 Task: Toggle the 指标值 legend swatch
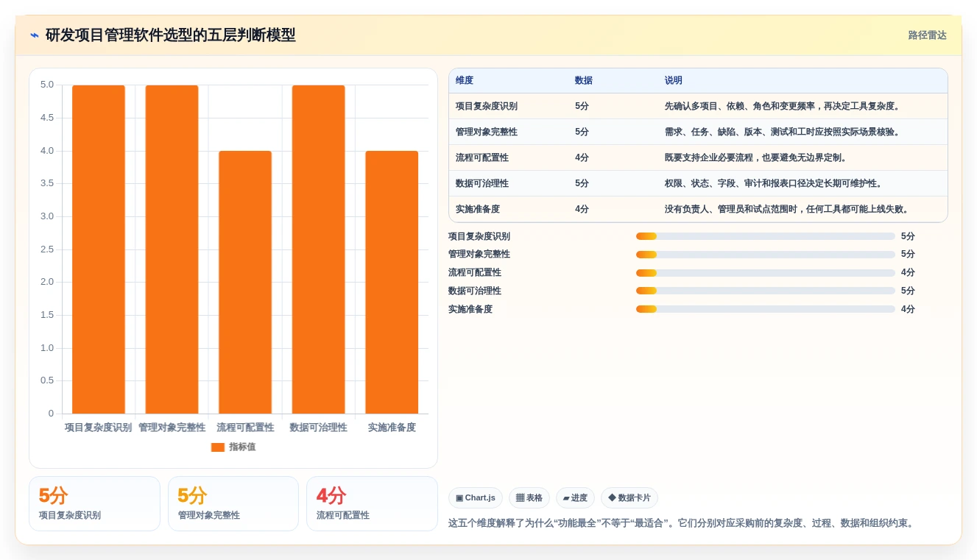[218, 447]
